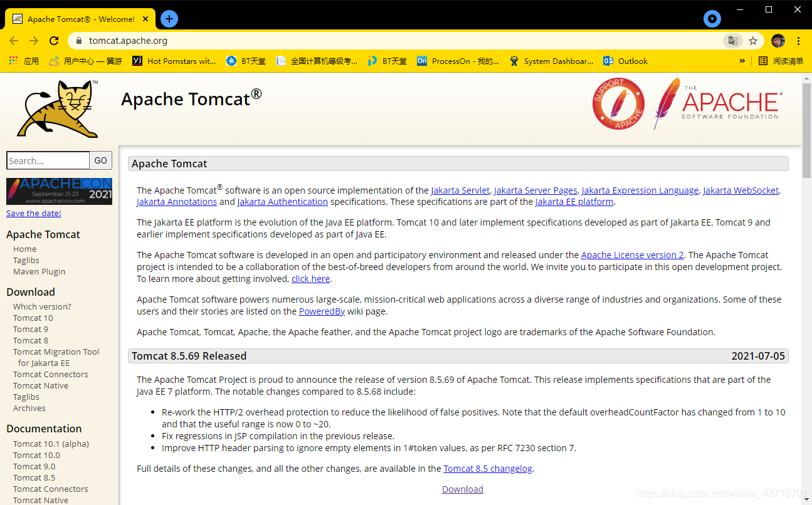The image size is (812, 505).
Task: Click the Download link at page bottom
Action: point(462,489)
